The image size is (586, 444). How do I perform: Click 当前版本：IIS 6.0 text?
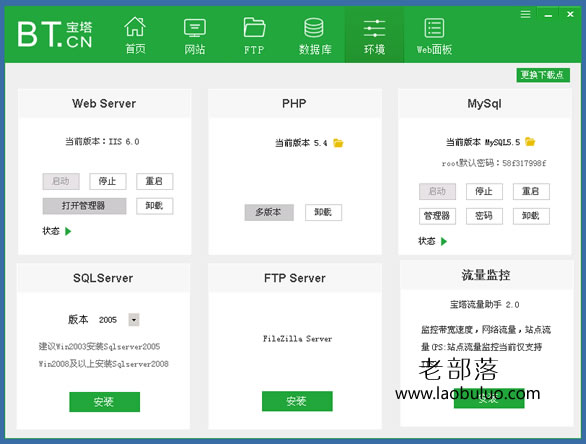(102, 142)
